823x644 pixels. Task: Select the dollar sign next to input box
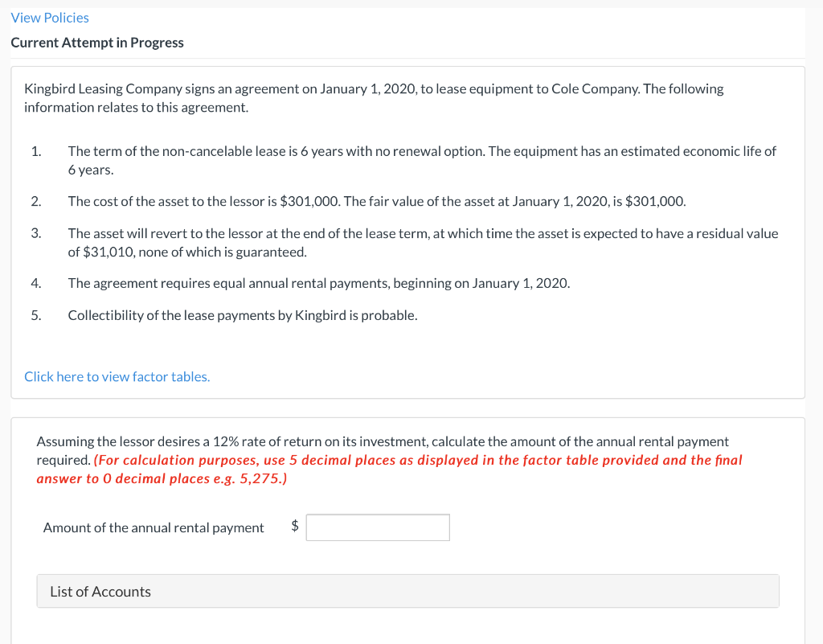294,527
